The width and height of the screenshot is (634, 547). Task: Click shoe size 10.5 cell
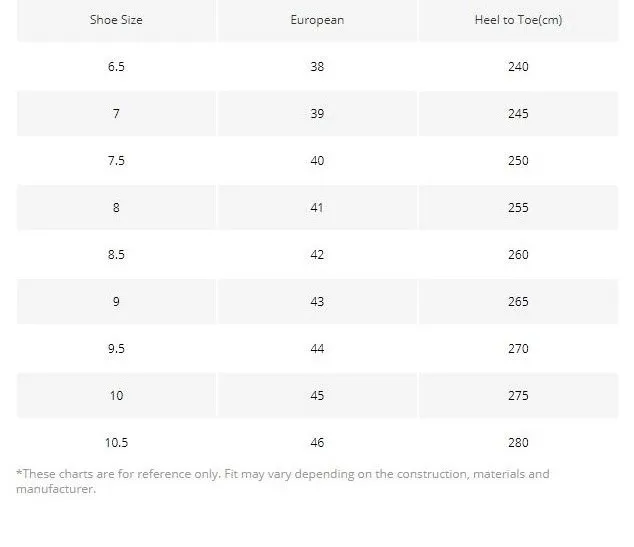[116, 443]
